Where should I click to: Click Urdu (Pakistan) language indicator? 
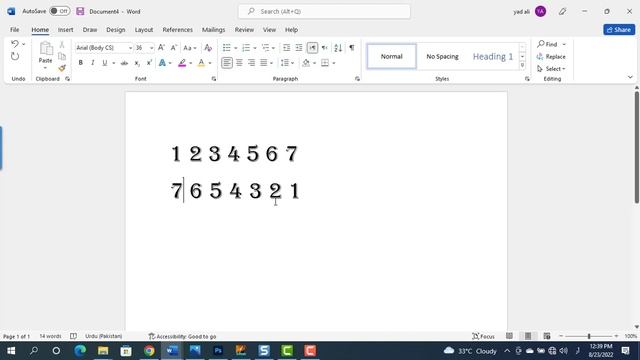104,336
